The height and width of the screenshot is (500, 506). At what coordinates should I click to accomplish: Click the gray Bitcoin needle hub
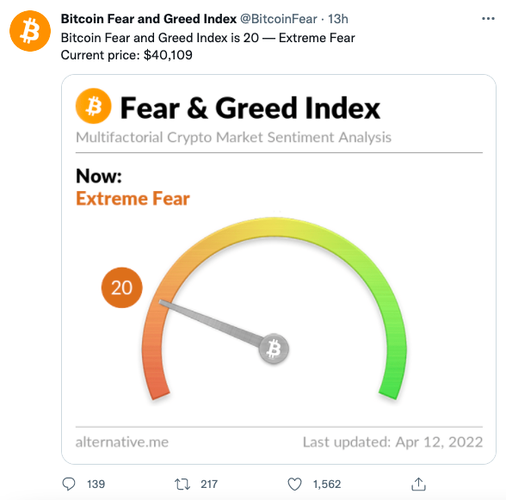[274, 349]
